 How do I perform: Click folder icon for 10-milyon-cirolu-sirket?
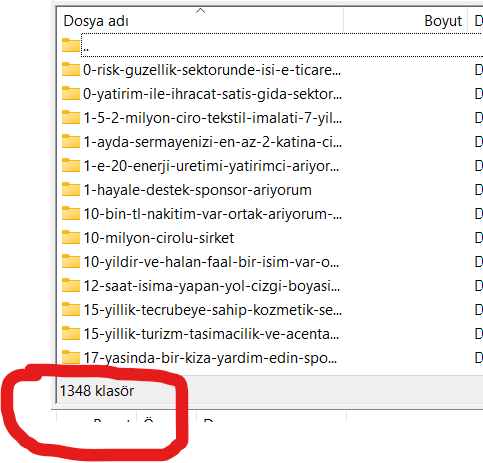(x=71, y=237)
